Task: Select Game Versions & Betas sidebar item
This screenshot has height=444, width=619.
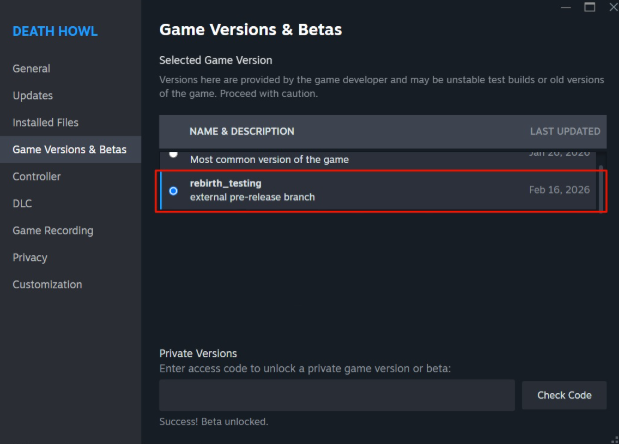Action: 69,150
